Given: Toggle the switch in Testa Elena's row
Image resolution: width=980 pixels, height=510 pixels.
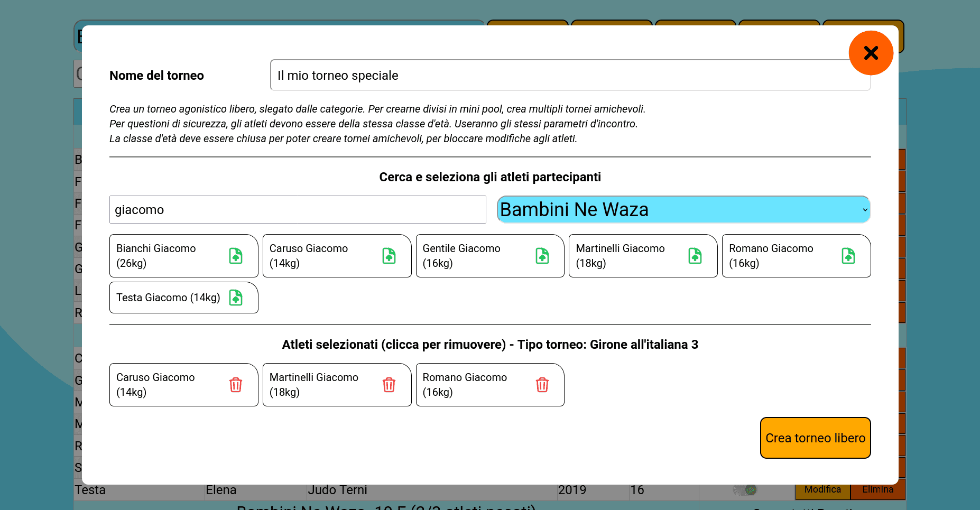Looking at the screenshot, I should pyautogui.click(x=745, y=490).
